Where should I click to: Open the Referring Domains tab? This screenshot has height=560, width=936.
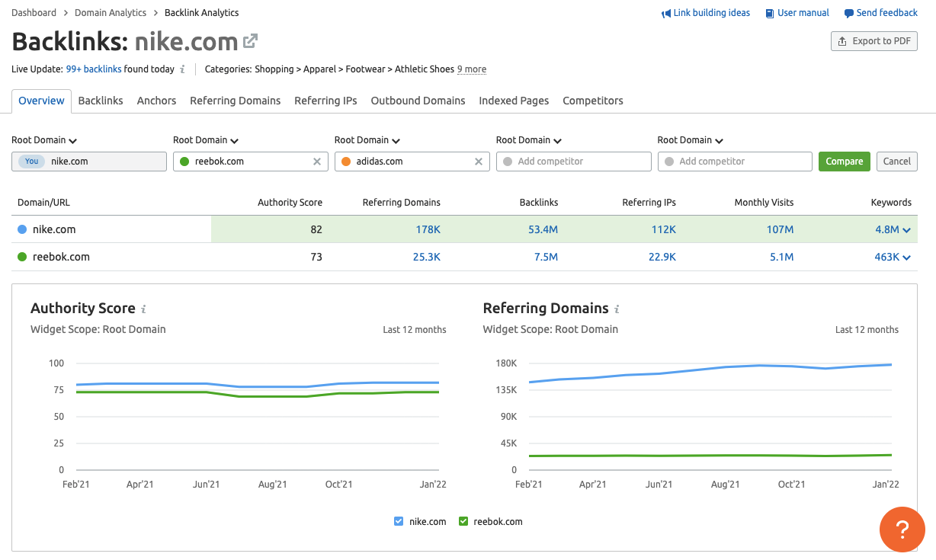pos(236,101)
